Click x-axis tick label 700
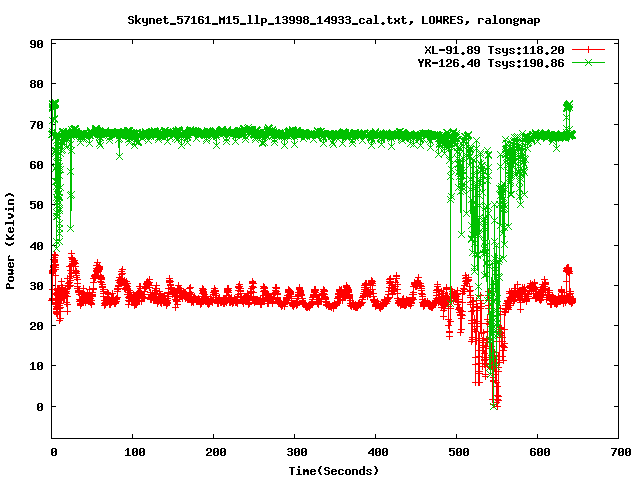Screen dimensions: 640x480 pyautogui.click(x=621, y=452)
